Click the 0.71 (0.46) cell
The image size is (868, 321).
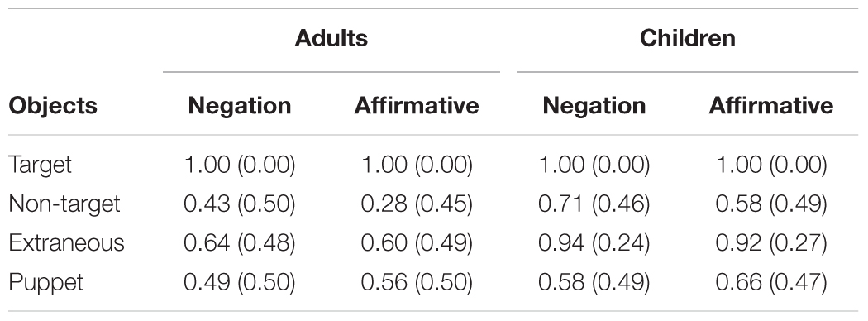594,204
